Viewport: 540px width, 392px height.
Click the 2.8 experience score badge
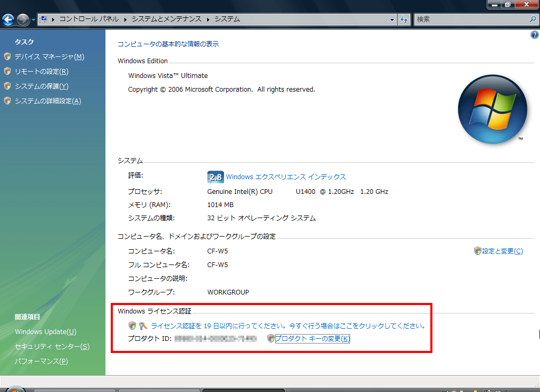(x=216, y=177)
